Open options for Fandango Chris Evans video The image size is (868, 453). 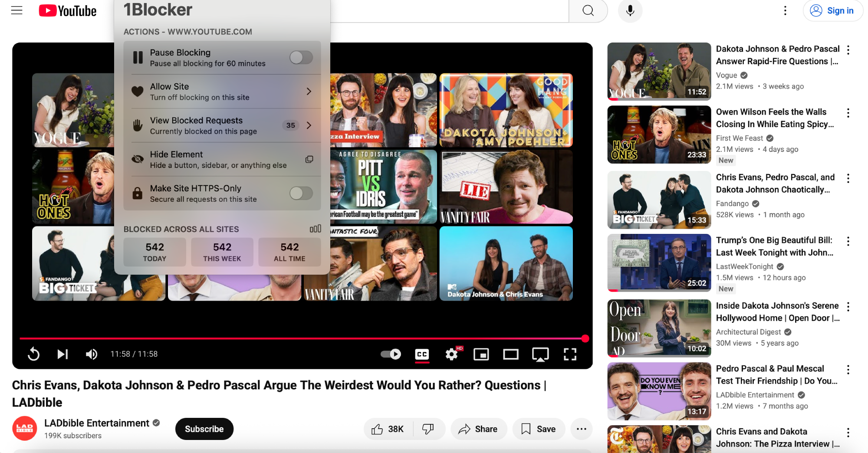(848, 178)
